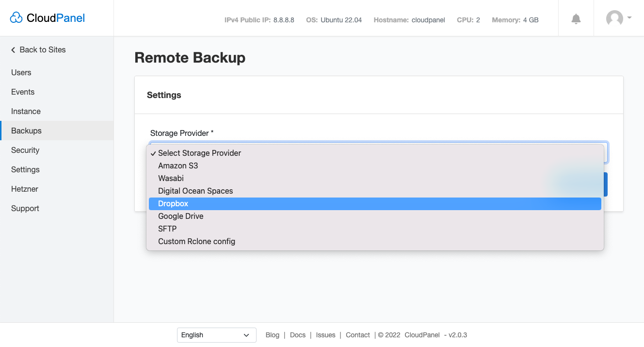
Task: Expand the account dropdown arrow
Action: 629,17
